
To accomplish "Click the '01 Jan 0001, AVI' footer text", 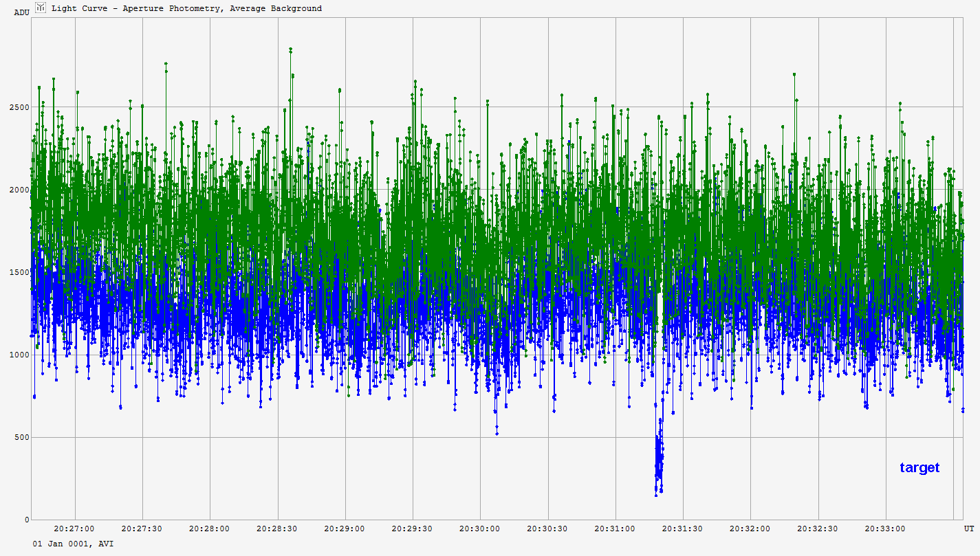I will click(x=73, y=544).
